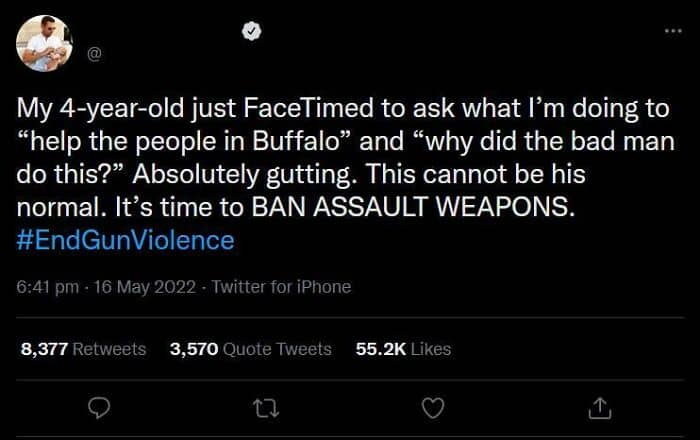This screenshot has height=440, width=700.
Task: Open the #EndGunViolence hashtag
Action: [126, 240]
